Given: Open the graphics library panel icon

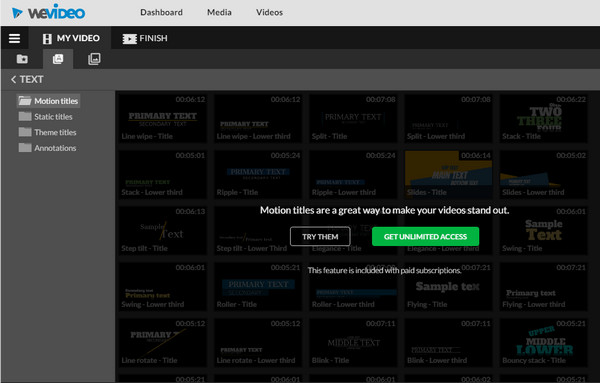Looking at the screenshot, I should tap(94, 59).
